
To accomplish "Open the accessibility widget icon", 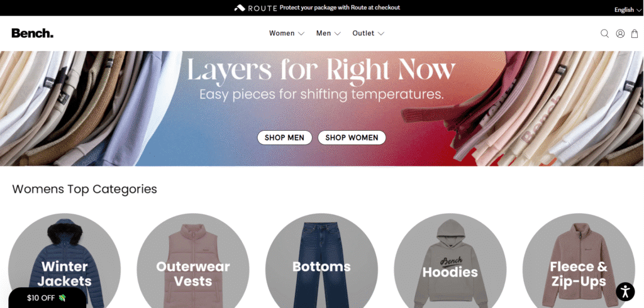I will coord(625,292).
